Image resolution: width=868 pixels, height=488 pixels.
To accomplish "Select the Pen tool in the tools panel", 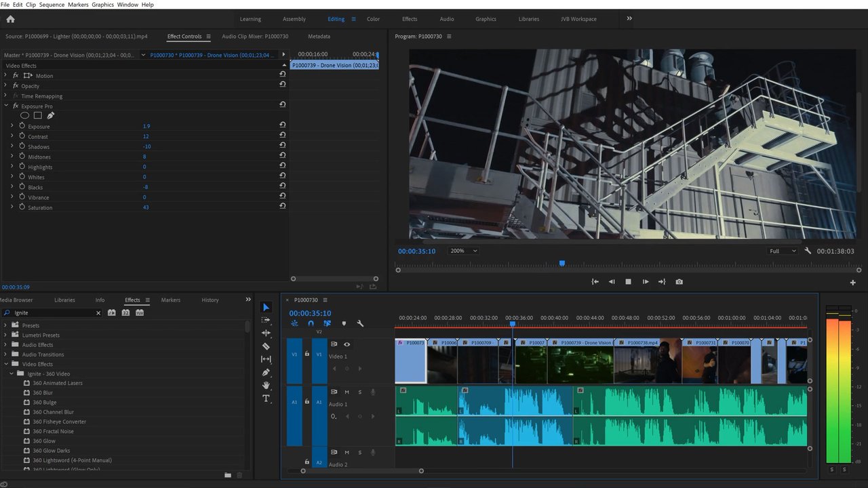I will coord(266,373).
